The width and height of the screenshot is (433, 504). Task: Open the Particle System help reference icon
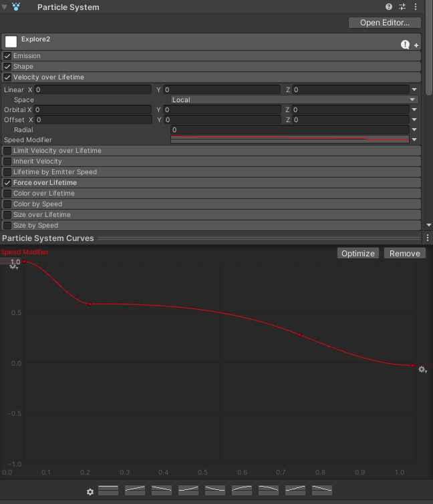(x=389, y=7)
